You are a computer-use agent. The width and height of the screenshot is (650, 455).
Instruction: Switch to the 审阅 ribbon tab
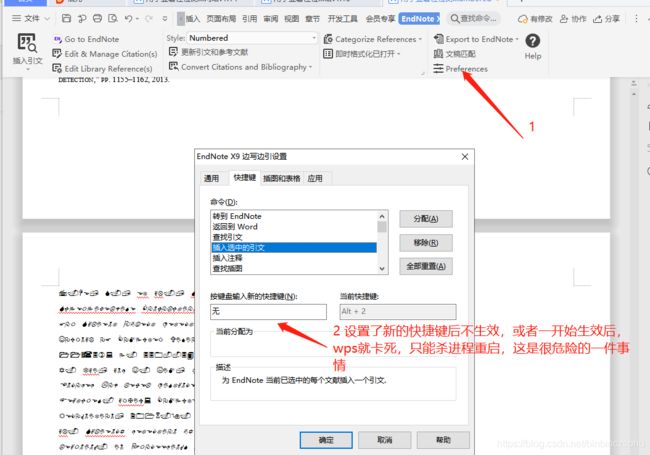(x=271, y=19)
